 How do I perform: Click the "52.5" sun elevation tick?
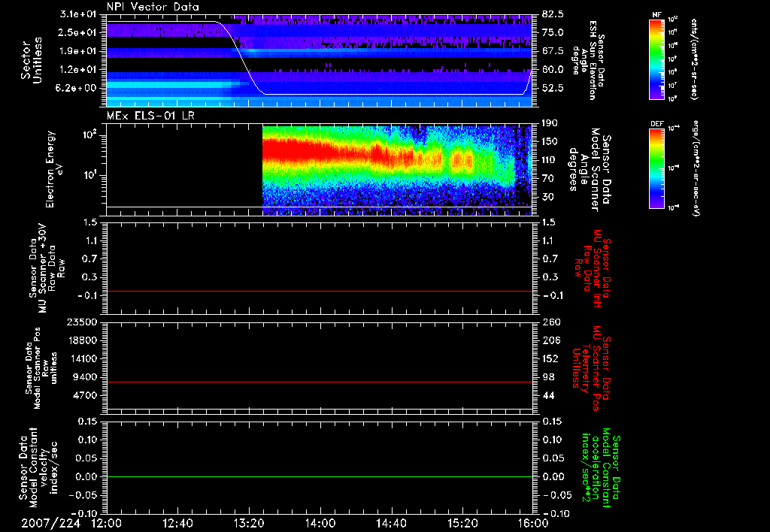553,89
